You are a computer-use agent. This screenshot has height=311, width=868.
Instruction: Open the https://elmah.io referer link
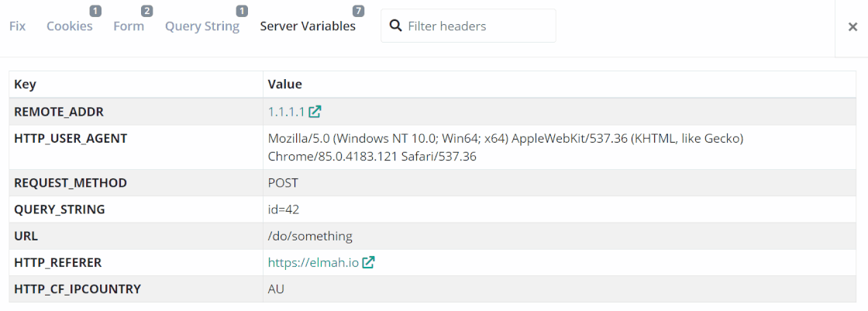point(313,262)
